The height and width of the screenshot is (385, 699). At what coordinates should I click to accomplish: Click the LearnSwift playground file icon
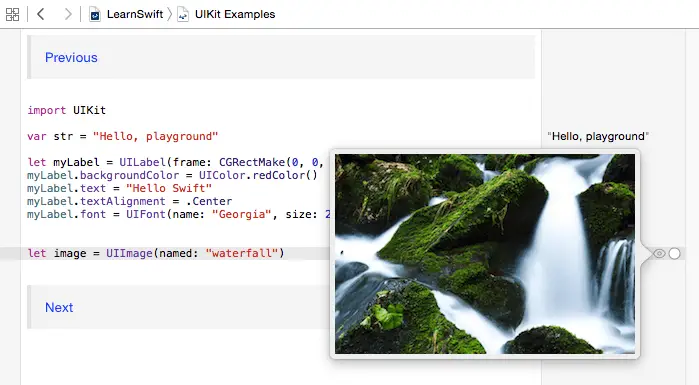[95, 15]
